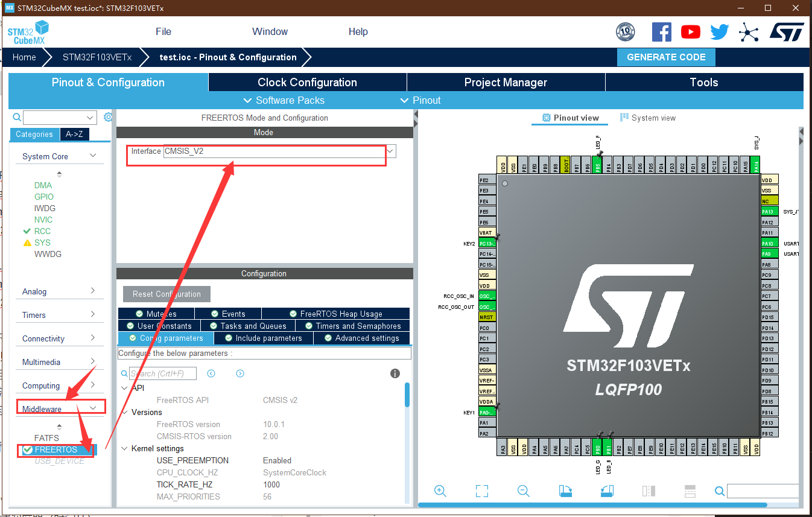The width and height of the screenshot is (812, 517).
Task: Open the Software Packs menu
Action: (x=284, y=100)
